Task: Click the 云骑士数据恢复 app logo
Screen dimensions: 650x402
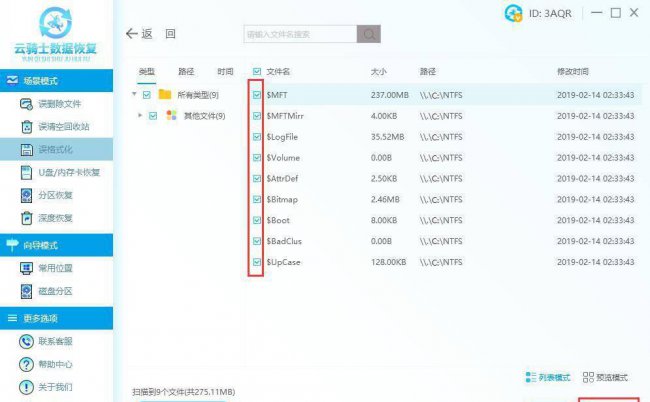Action: [x=56, y=33]
